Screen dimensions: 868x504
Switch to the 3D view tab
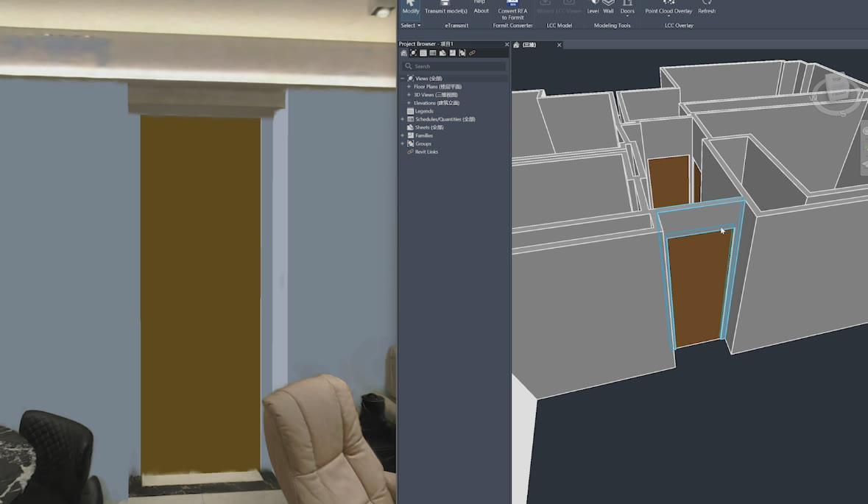(x=529, y=45)
